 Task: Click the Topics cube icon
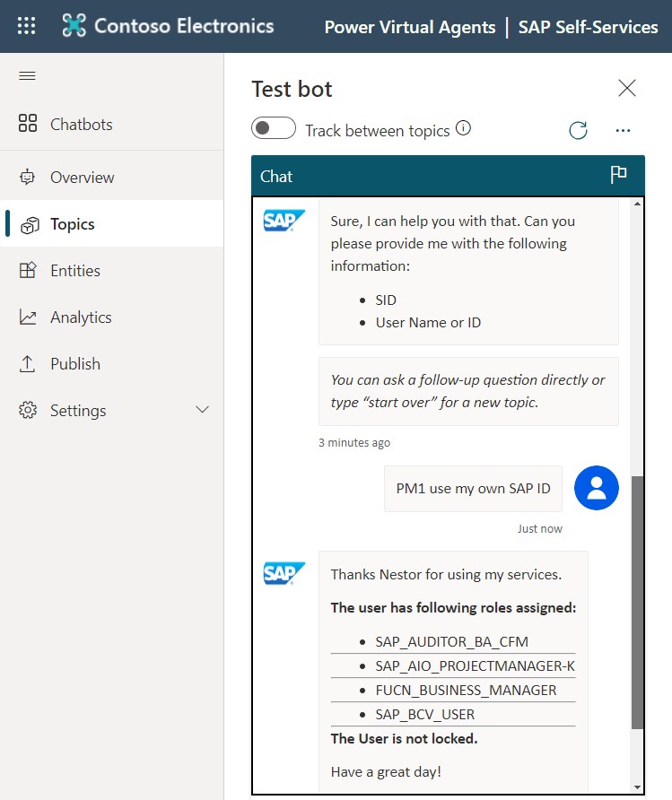[30, 224]
